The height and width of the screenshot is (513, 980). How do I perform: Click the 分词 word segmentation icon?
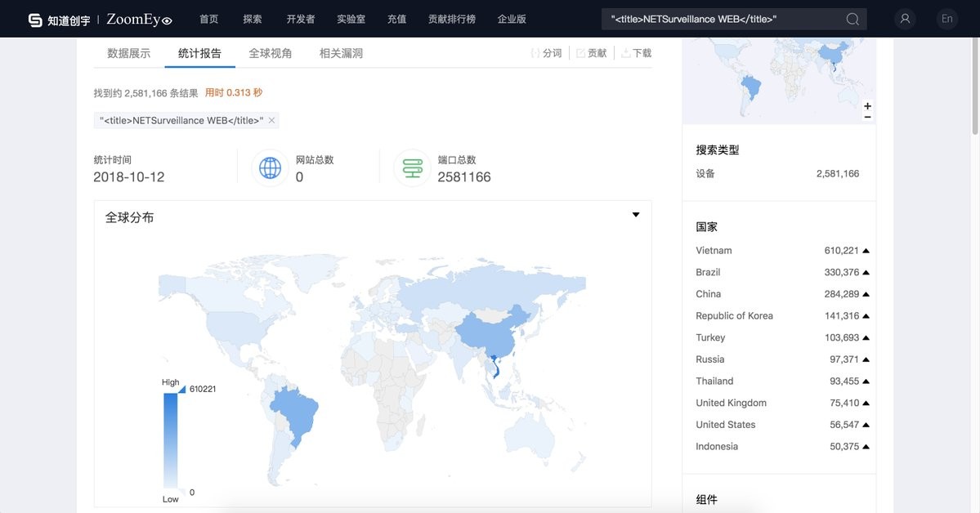(x=535, y=53)
